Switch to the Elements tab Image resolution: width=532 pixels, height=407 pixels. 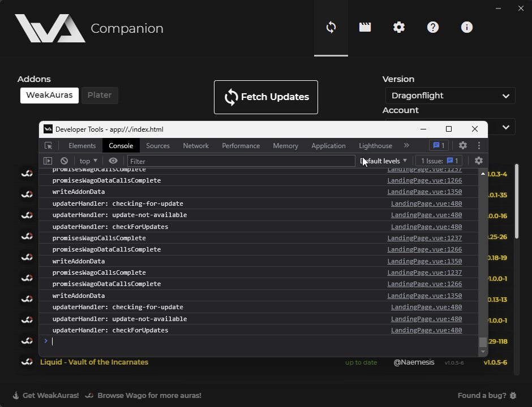(x=82, y=145)
